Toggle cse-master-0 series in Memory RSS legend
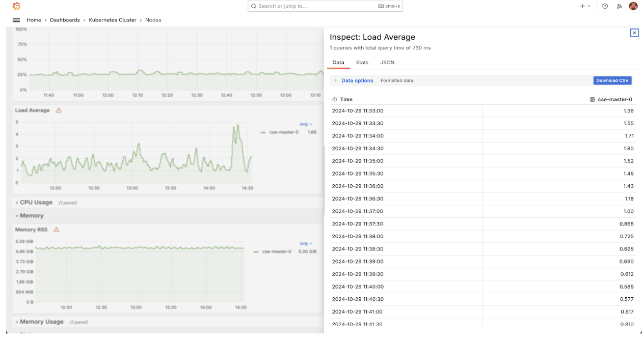Image resolution: width=644 pixels, height=339 pixels. click(276, 251)
